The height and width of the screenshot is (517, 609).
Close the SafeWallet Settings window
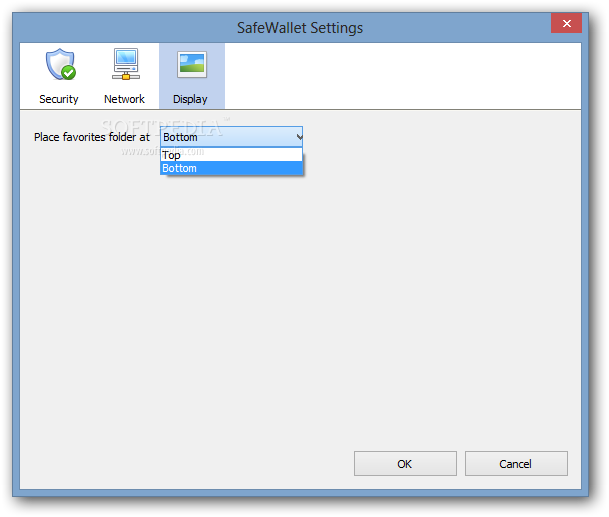pos(566,24)
